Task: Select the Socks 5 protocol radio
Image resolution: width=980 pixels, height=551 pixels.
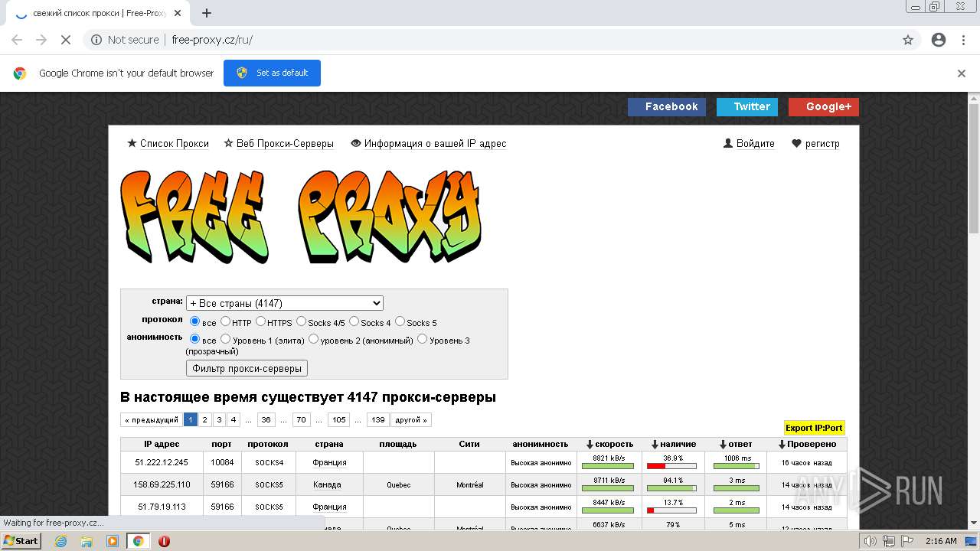Action: coord(400,321)
